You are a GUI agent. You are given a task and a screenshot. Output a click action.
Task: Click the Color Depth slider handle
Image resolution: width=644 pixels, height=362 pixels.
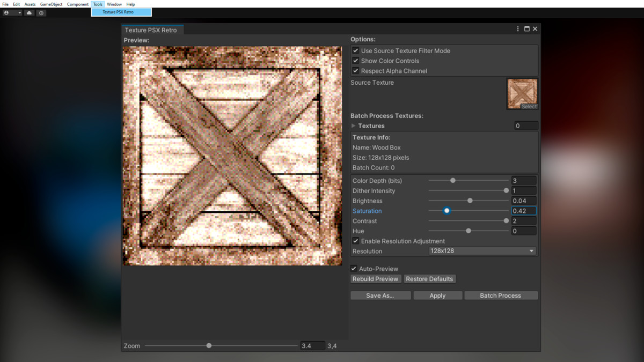click(453, 181)
